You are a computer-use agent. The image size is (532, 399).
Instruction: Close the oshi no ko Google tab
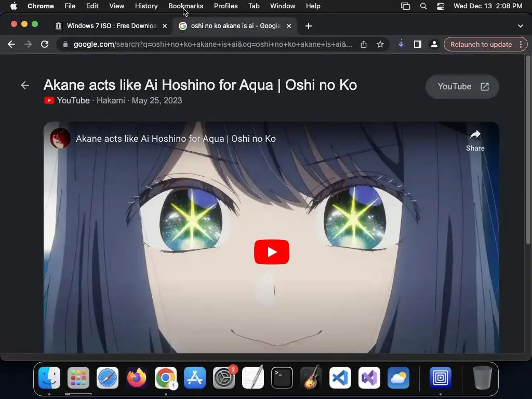(289, 26)
